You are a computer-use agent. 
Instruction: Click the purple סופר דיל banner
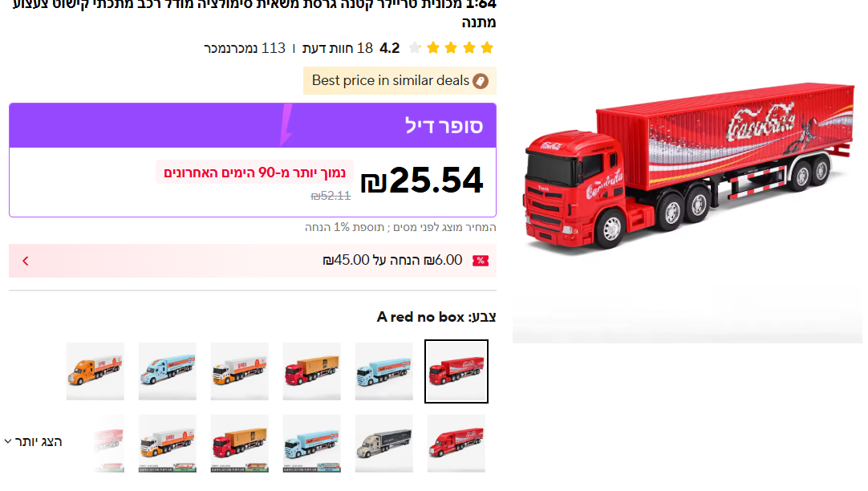(253, 126)
